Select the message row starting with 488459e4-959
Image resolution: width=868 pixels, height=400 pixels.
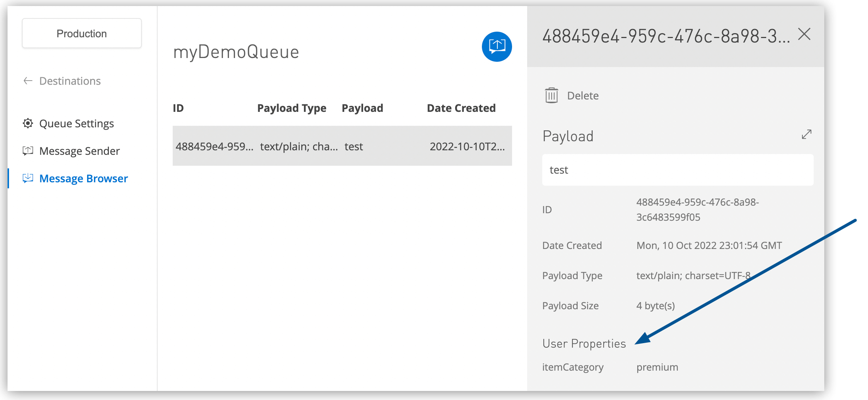click(342, 146)
